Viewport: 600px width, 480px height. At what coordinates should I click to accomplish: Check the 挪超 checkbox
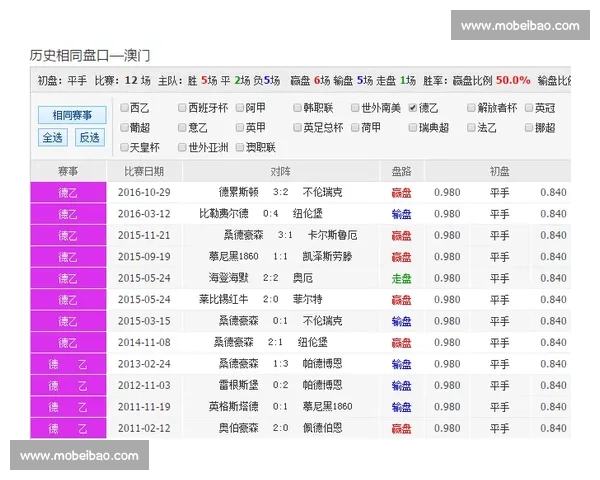[x=529, y=127]
